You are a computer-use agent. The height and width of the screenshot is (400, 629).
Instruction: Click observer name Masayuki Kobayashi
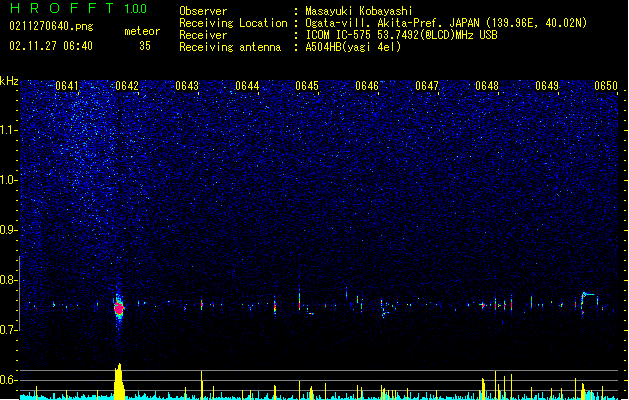(x=359, y=11)
